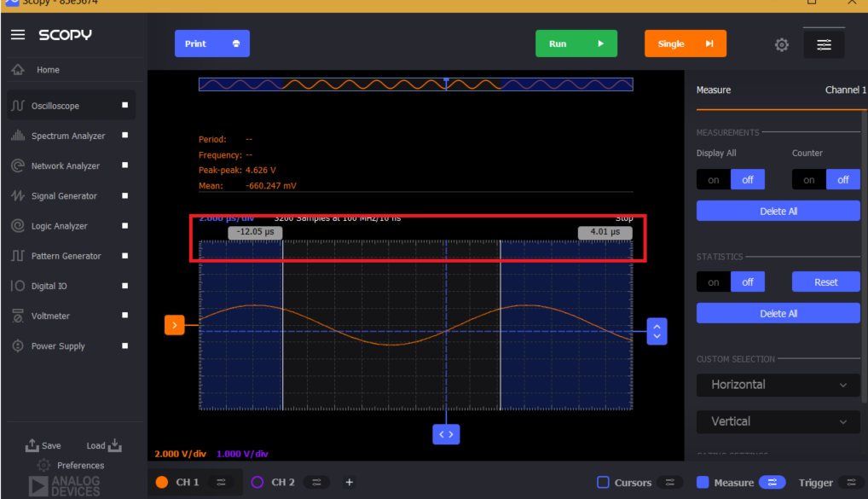
Task: Click the waveform overview strip
Action: [x=416, y=84]
